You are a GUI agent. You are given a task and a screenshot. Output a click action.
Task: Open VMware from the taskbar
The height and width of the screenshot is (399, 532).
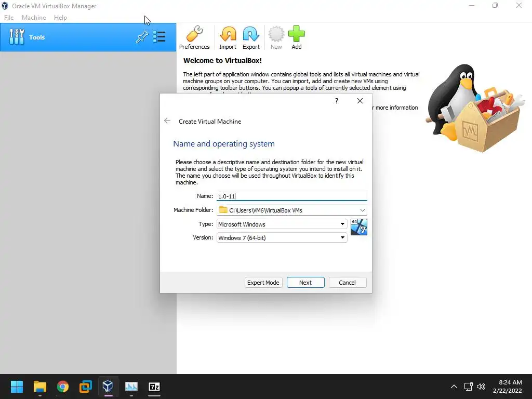click(86, 387)
